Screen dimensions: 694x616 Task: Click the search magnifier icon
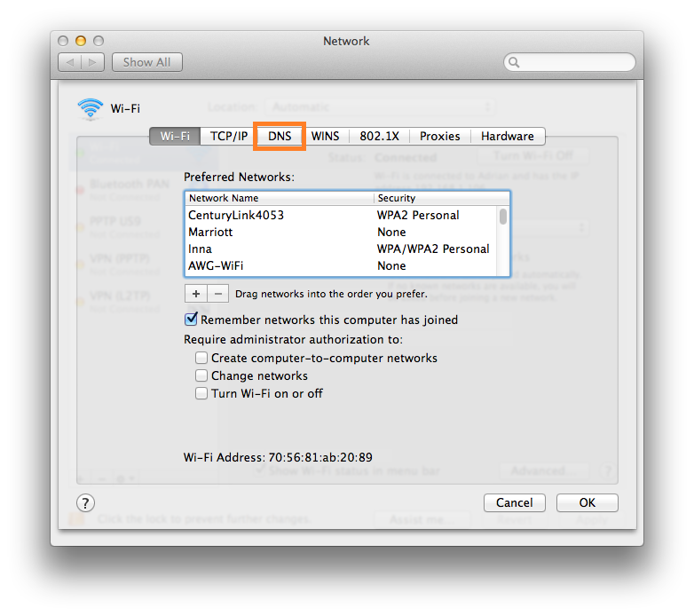pos(515,63)
